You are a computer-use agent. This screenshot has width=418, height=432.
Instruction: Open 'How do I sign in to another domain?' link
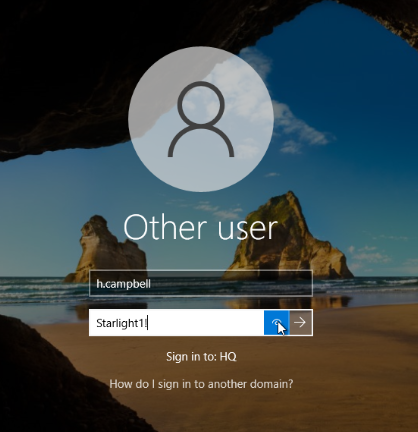tap(201, 384)
